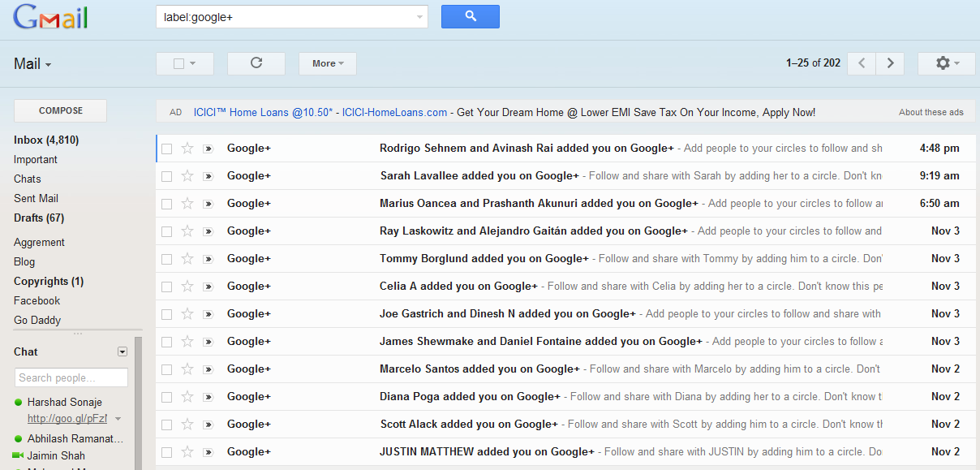This screenshot has height=470, width=980.
Task: Select the JUSTIN MATTHEW email checkbox
Action: (166, 451)
